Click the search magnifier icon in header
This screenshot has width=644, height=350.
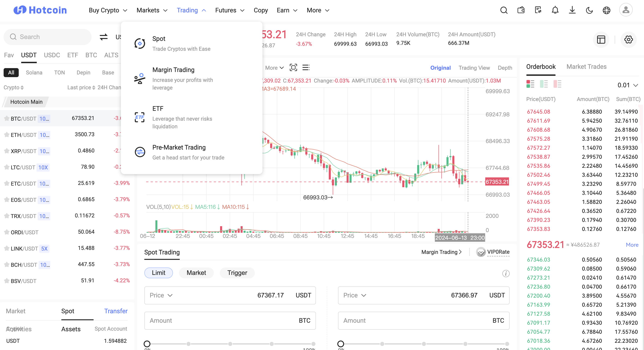coord(504,10)
